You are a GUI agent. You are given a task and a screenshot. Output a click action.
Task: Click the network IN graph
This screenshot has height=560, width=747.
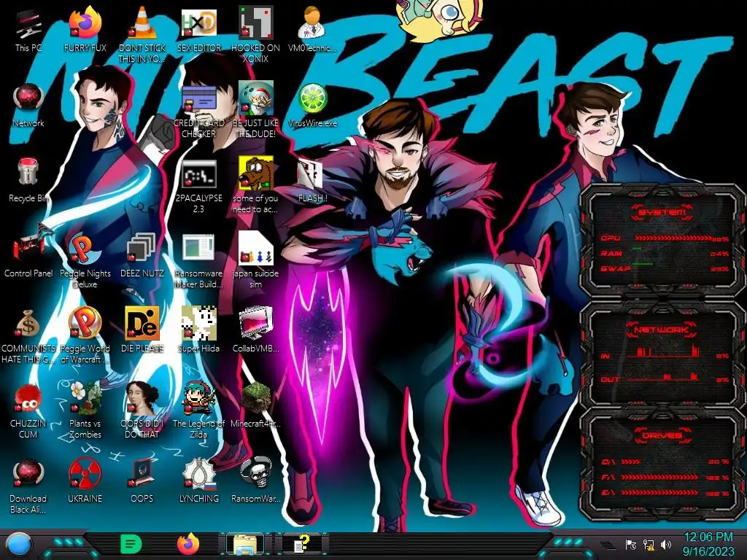[x=665, y=354]
